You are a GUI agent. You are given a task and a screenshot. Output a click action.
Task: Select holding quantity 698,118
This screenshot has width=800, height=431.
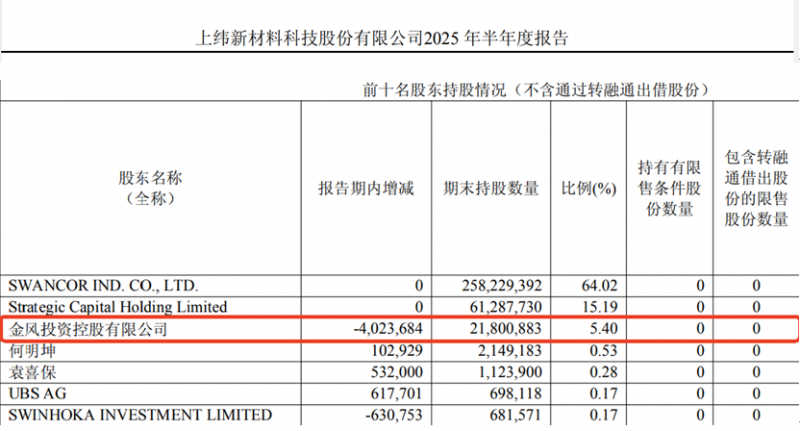[x=515, y=394]
